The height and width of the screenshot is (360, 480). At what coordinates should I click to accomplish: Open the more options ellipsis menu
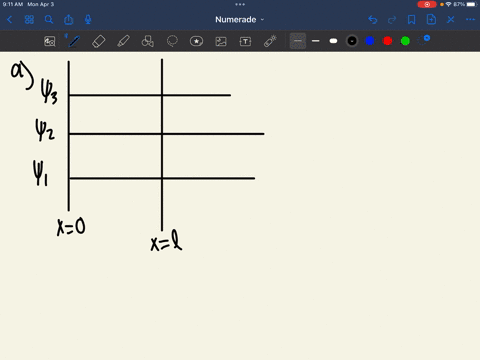[x=470, y=20]
